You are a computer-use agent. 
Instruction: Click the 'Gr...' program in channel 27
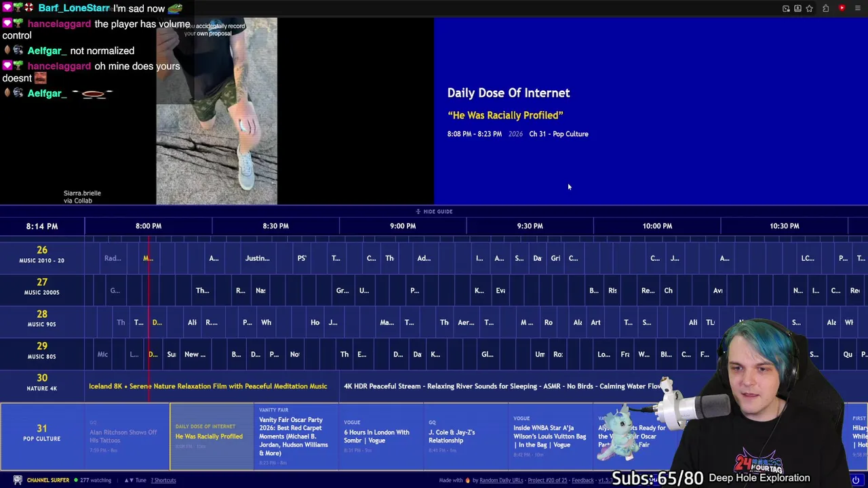342,290
